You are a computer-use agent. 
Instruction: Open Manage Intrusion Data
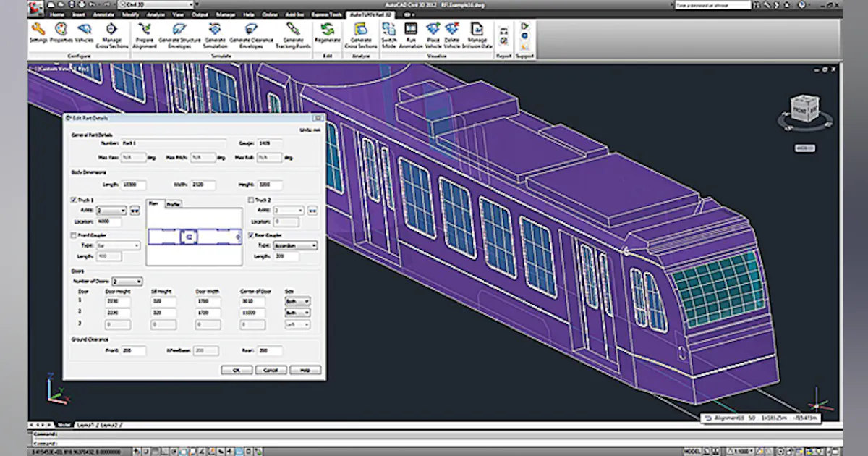pyautogui.click(x=477, y=35)
